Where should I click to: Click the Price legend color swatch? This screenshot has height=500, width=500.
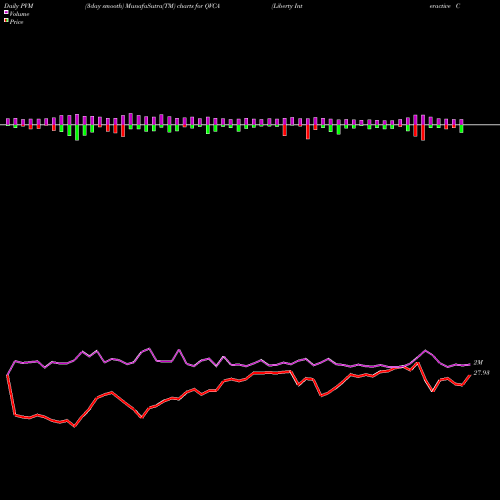(x=6, y=21)
